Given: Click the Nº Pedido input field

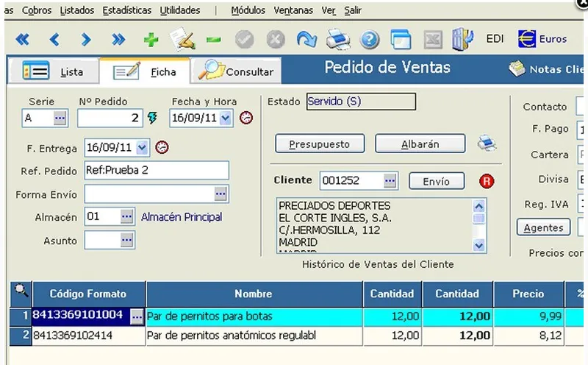Looking at the screenshot, I should coord(110,118).
